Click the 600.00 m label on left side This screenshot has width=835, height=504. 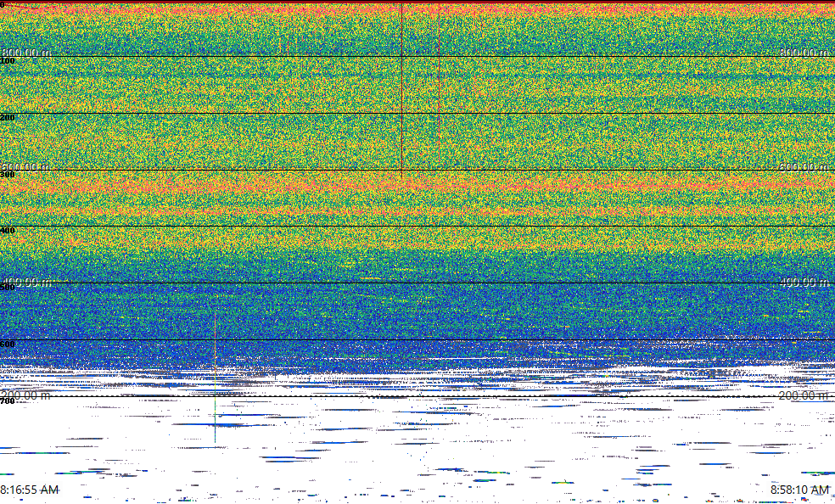26,166
